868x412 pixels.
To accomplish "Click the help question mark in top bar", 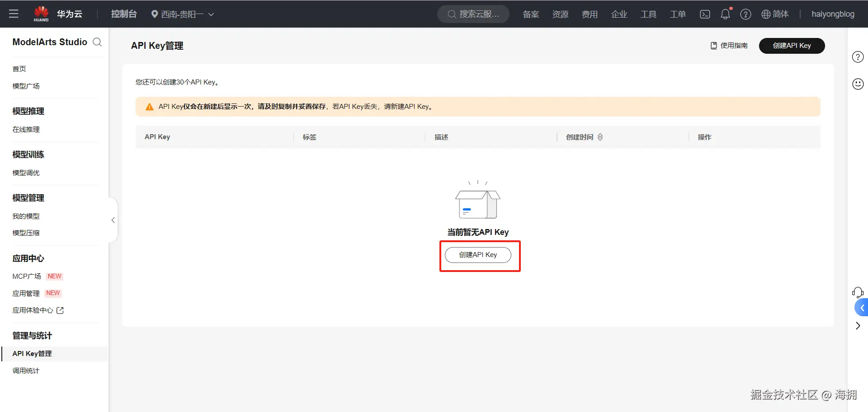I will coord(745,14).
